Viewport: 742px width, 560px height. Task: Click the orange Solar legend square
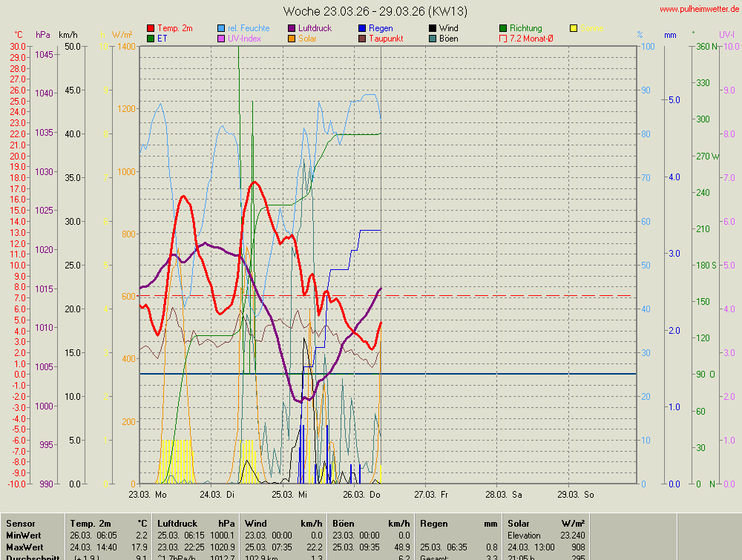click(292, 39)
